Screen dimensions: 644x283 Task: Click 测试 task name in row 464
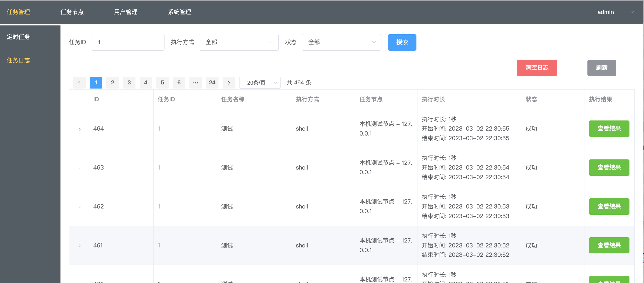(227, 129)
